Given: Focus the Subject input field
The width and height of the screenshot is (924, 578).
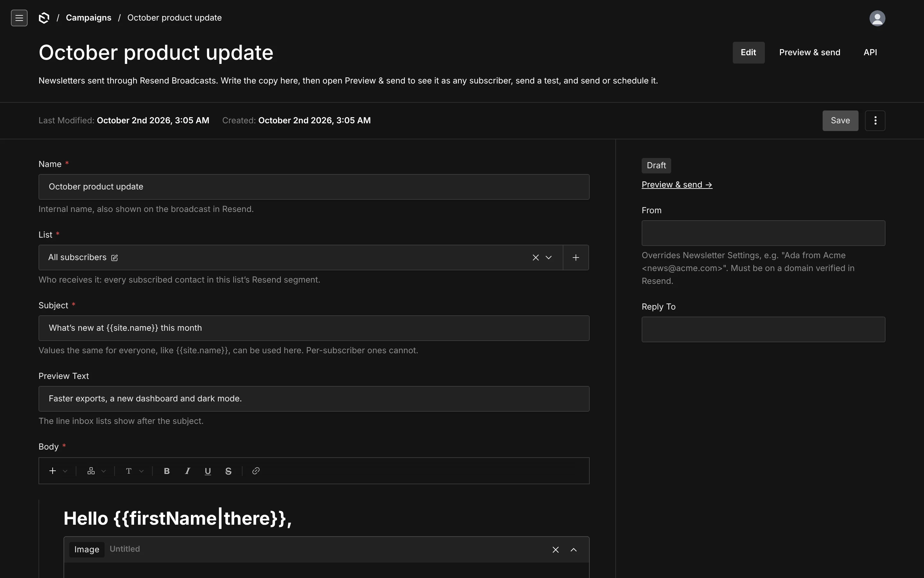Looking at the screenshot, I should 314,328.
